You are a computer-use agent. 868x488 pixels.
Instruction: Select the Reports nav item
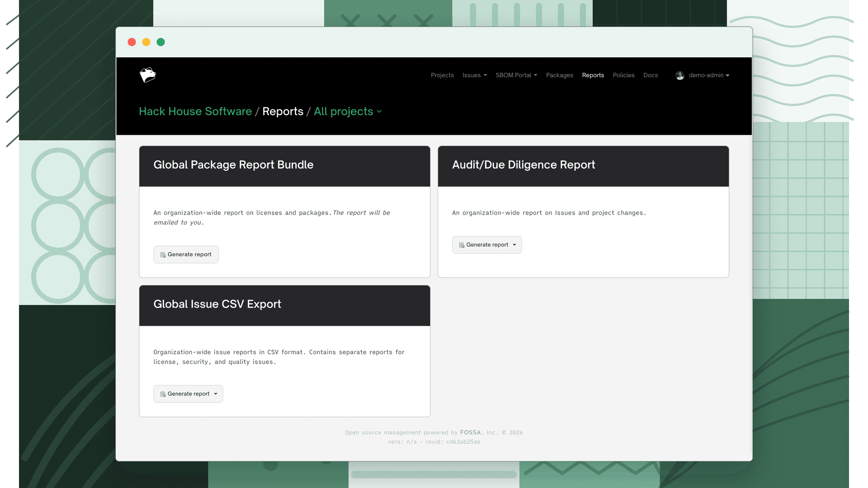(x=593, y=75)
